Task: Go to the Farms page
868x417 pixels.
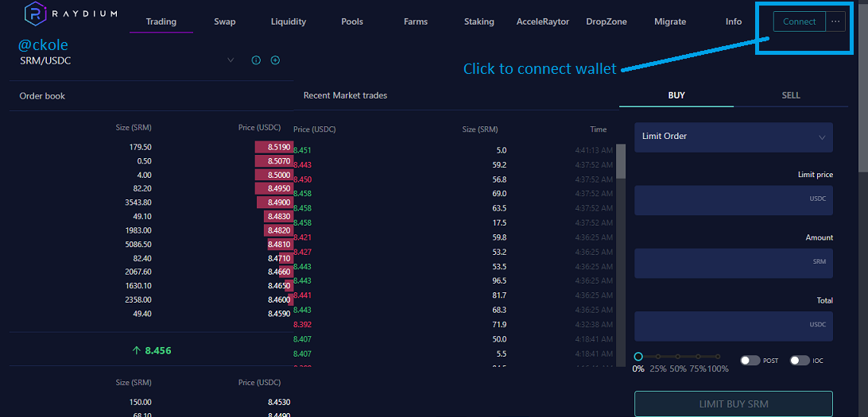Action: tap(415, 21)
